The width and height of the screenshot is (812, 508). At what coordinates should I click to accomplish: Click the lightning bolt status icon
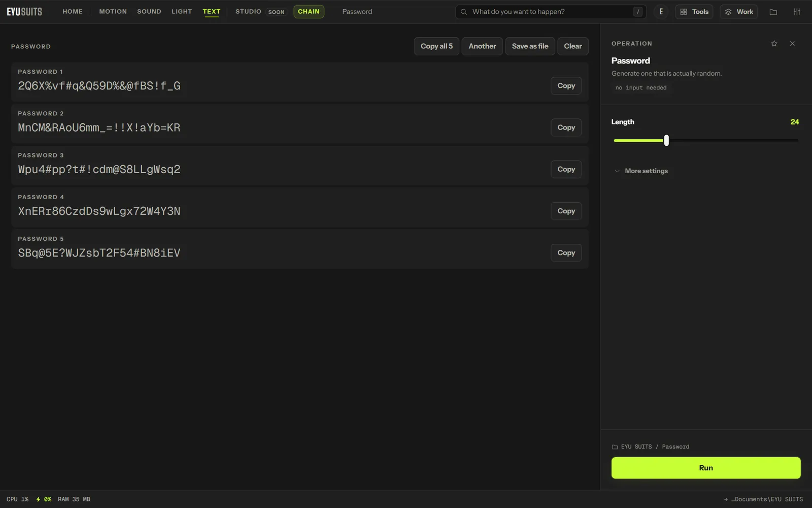pyautogui.click(x=38, y=499)
